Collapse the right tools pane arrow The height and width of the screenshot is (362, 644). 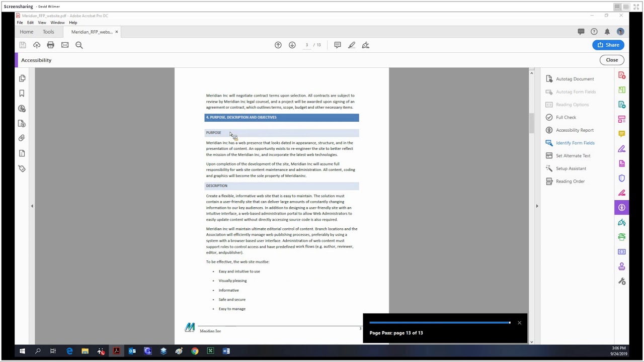537,206
